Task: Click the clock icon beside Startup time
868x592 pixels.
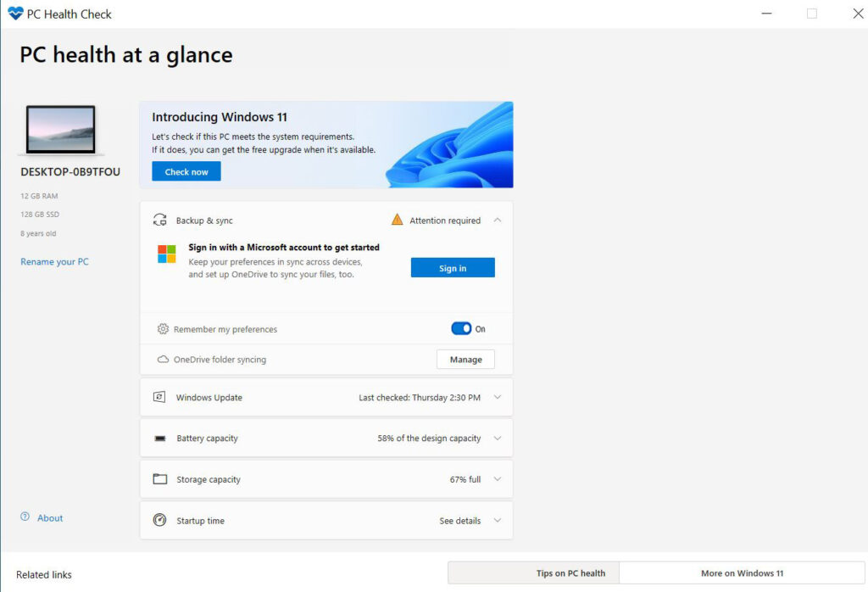Action: (x=161, y=520)
